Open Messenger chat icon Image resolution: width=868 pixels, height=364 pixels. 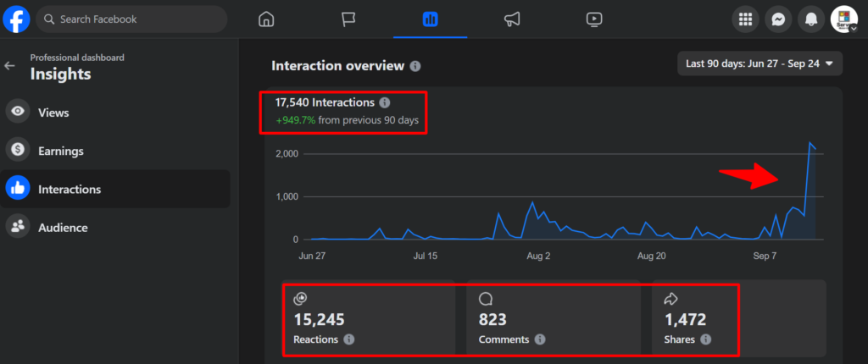(x=778, y=19)
